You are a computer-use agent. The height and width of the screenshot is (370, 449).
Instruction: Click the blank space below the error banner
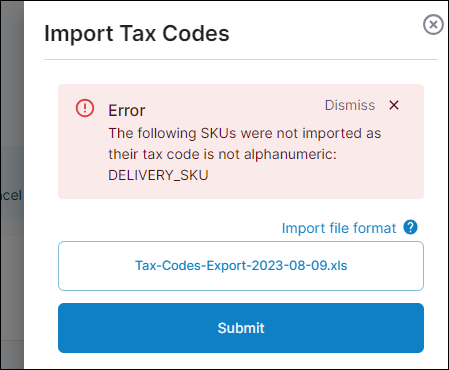coord(167,213)
